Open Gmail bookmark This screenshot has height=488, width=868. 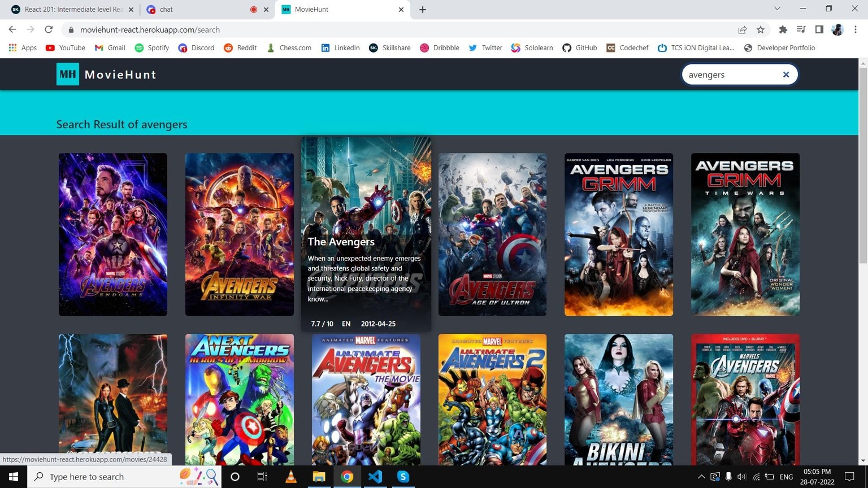pos(110,47)
